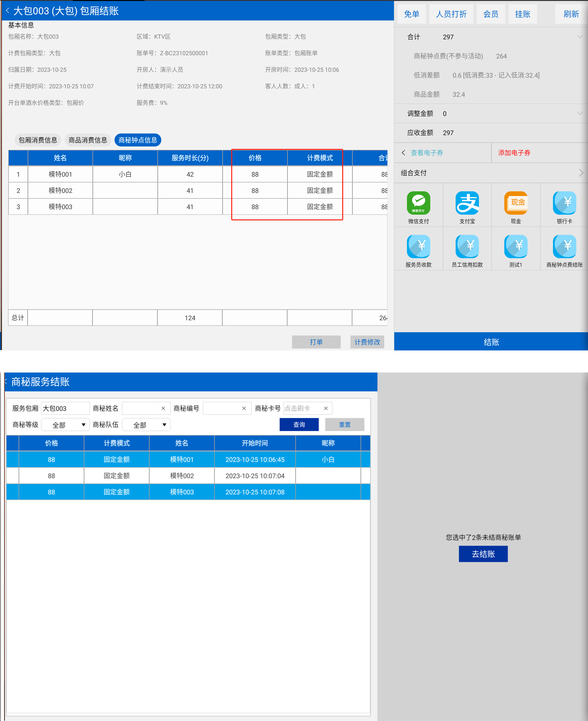Viewport: 588px width, 721px height.
Task: Click the 服务包厢 input field
Action: pyautogui.click(x=65, y=408)
